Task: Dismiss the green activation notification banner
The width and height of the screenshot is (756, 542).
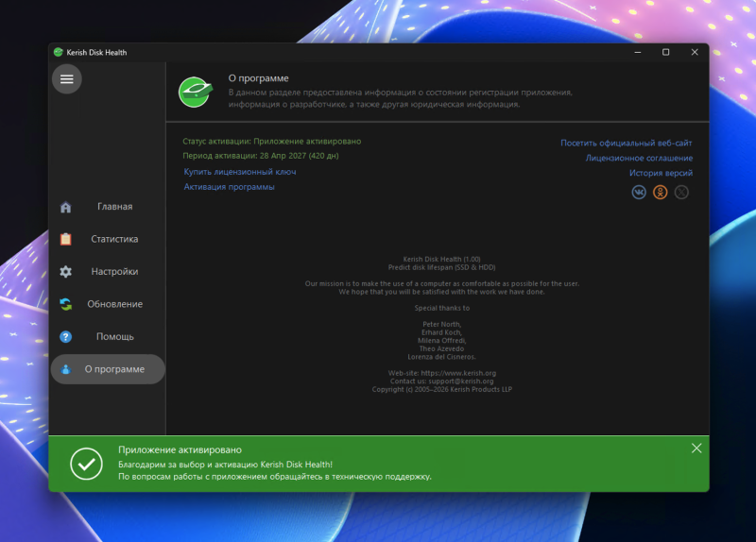Action: point(696,449)
